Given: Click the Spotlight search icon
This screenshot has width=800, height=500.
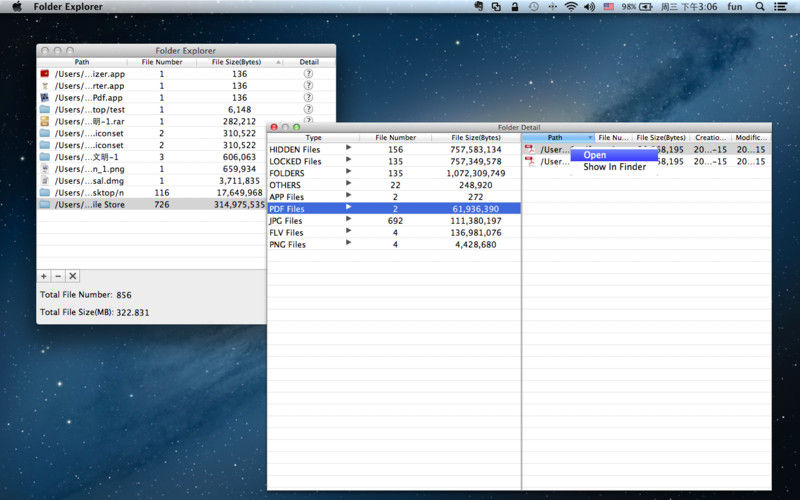Looking at the screenshot, I should [760, 7].
